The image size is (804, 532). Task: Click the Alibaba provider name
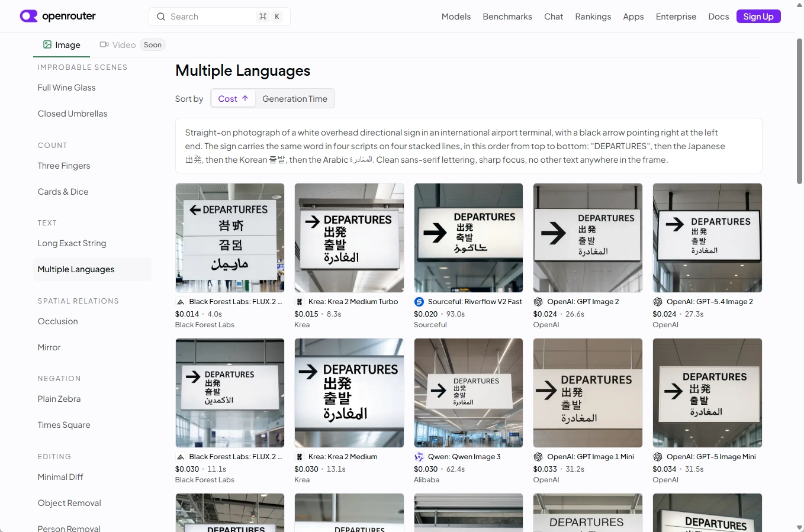[x=426, y=480]
